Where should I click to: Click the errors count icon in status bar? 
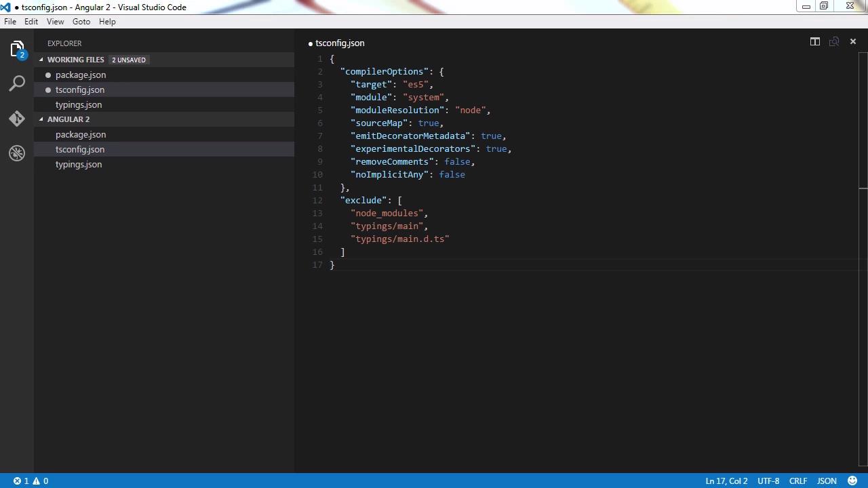pos(21,481)
